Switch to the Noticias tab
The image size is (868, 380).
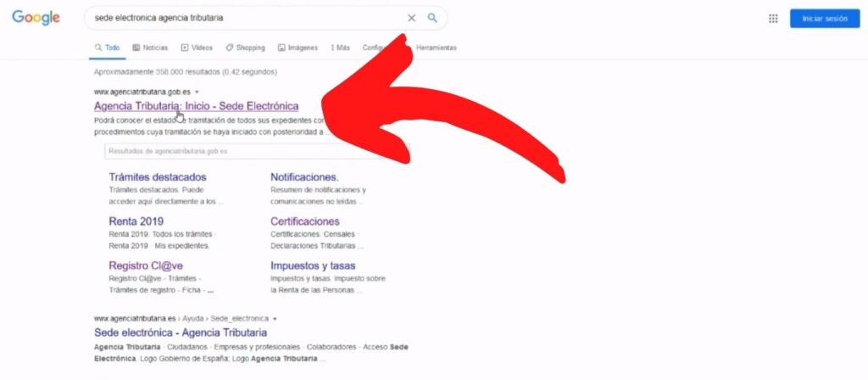click(x=150, y=47)
